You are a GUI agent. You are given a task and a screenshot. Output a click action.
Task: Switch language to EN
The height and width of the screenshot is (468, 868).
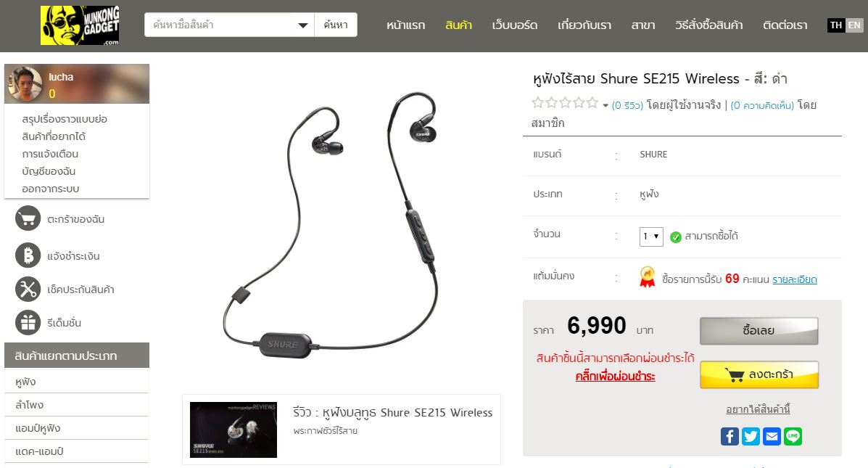tap(854, 25)
